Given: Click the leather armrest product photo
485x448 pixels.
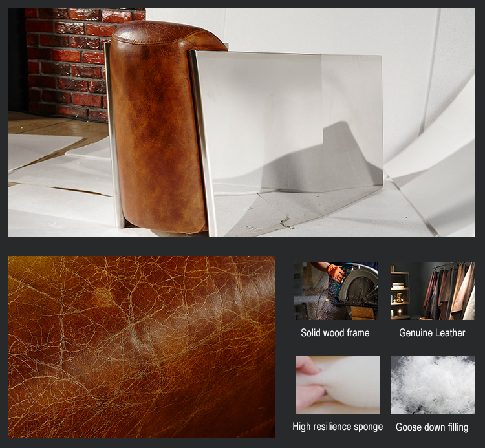Looking at the screenshot, I should click(241, 122).
